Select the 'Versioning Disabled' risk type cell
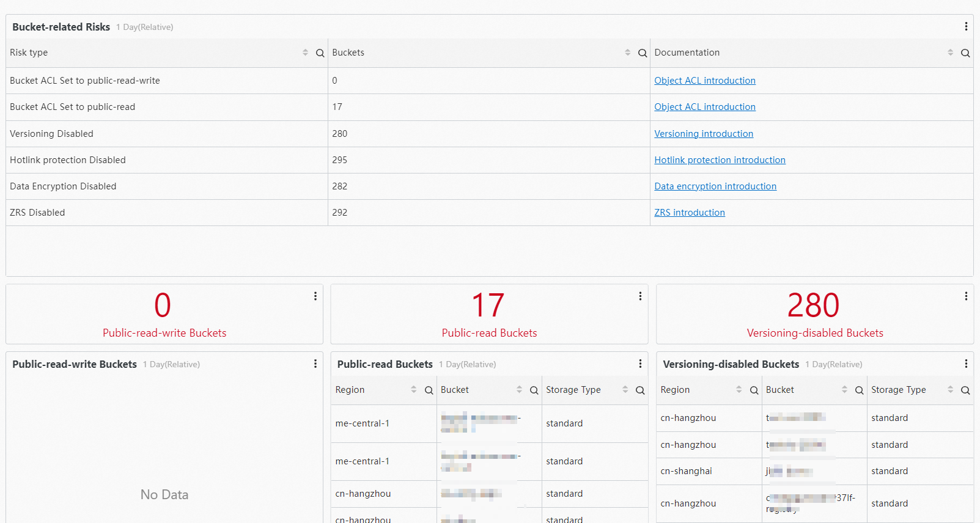This screenshot has width=980, height=523. pos(167,134)
